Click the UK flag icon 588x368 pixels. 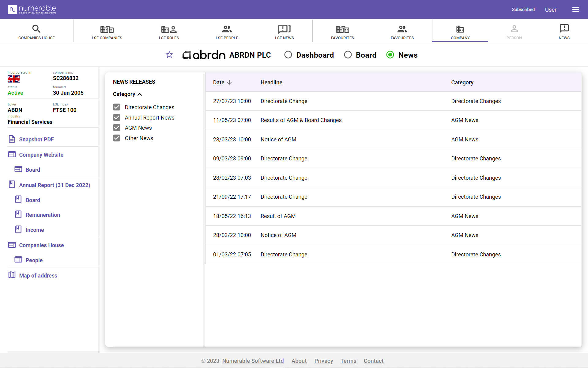(14, 79)
